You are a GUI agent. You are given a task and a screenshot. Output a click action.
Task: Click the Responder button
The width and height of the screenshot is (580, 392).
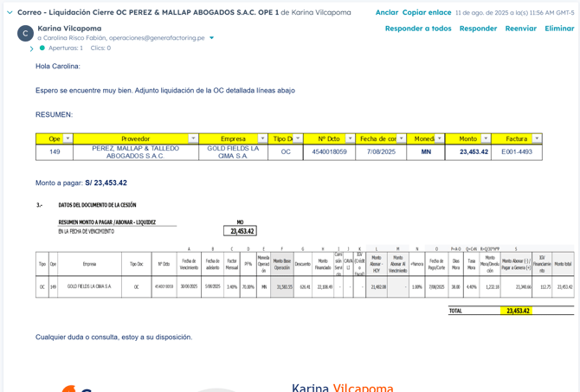(478, 29)
